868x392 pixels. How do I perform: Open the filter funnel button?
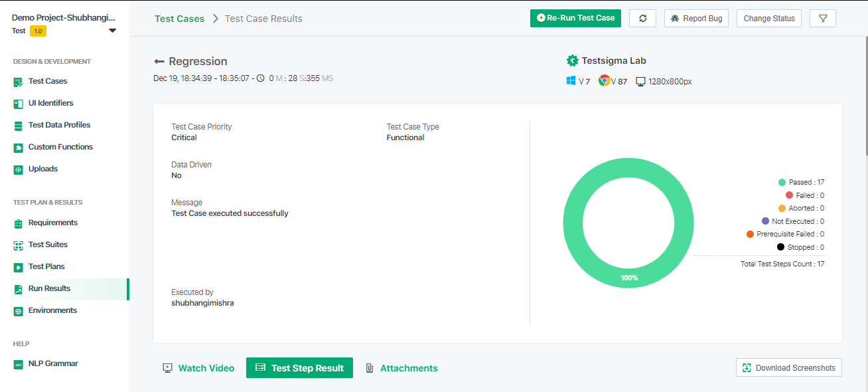(823, 18)
